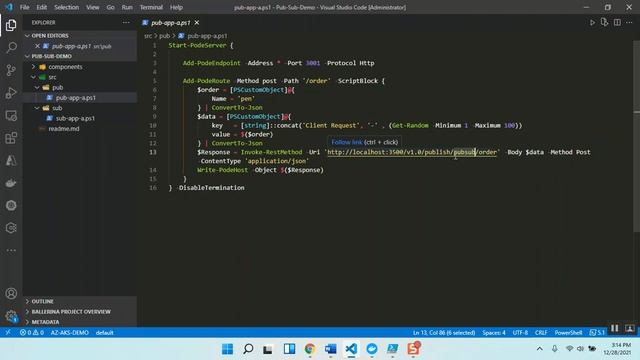
Task: Click the AZ-AKS-DEMO status bar item
Action: tap(69, 333)
